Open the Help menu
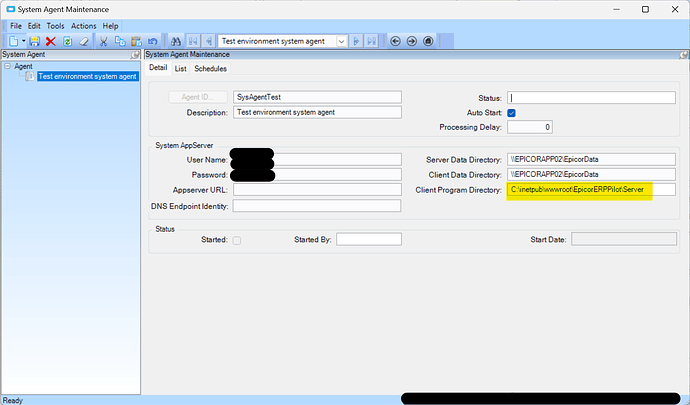 tap(110, 26)
